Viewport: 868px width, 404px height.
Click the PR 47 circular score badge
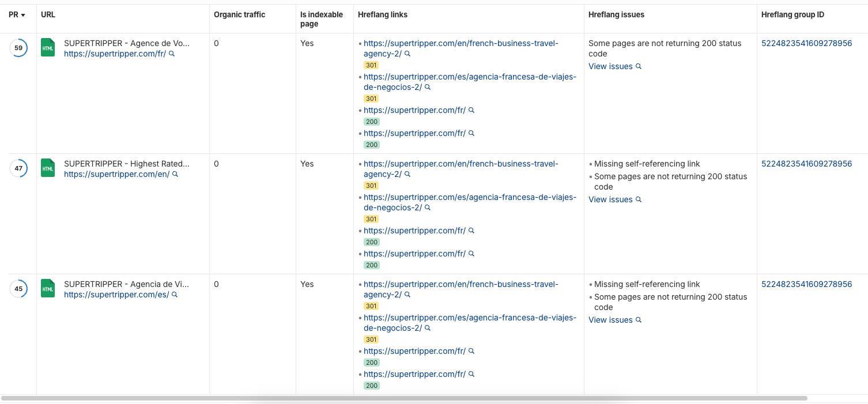tap(18, 168)
